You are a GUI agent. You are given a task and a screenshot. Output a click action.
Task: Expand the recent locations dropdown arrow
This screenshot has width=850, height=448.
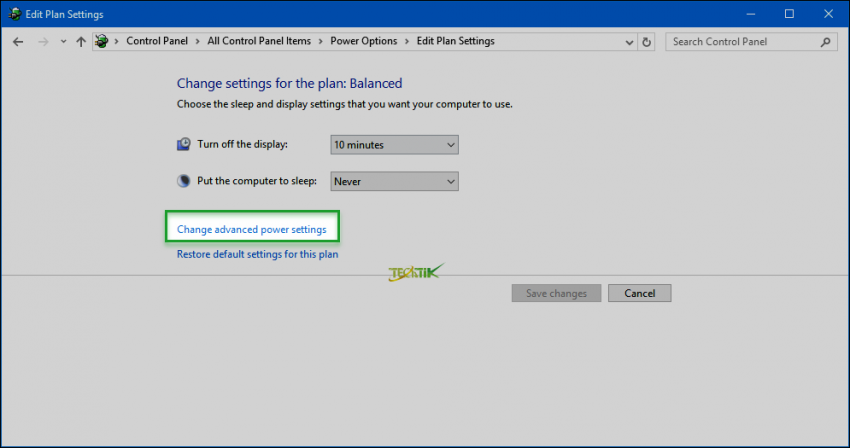pyautogui.click(x=64, y=42)
